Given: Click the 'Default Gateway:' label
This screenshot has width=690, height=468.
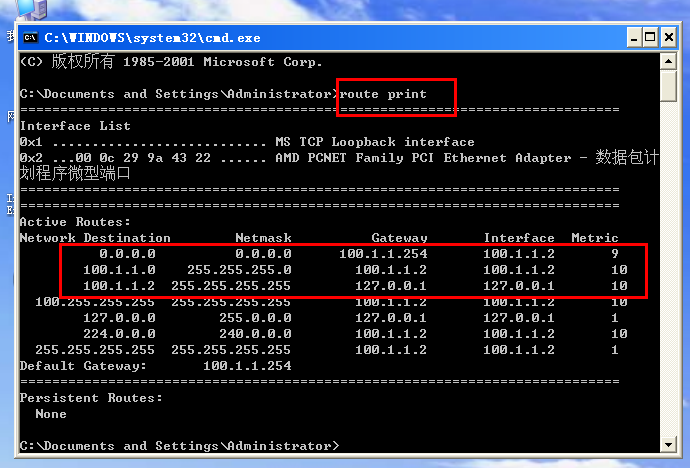Looking at the screenshot, I should [83, 366].
